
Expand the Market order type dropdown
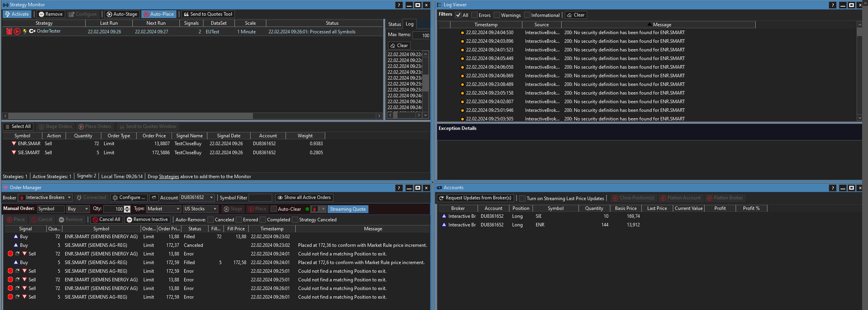click(x=163, y=209)
